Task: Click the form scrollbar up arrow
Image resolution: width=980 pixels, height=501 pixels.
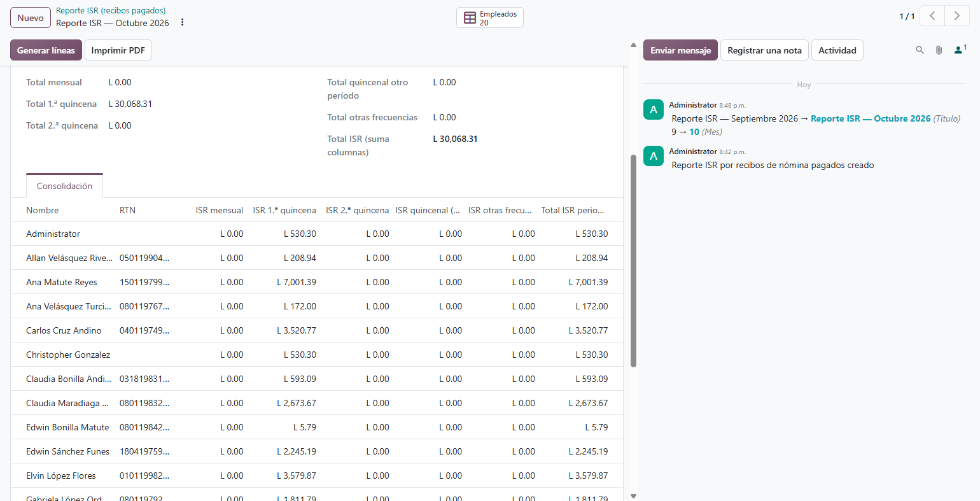Action: tap(633, 45)
